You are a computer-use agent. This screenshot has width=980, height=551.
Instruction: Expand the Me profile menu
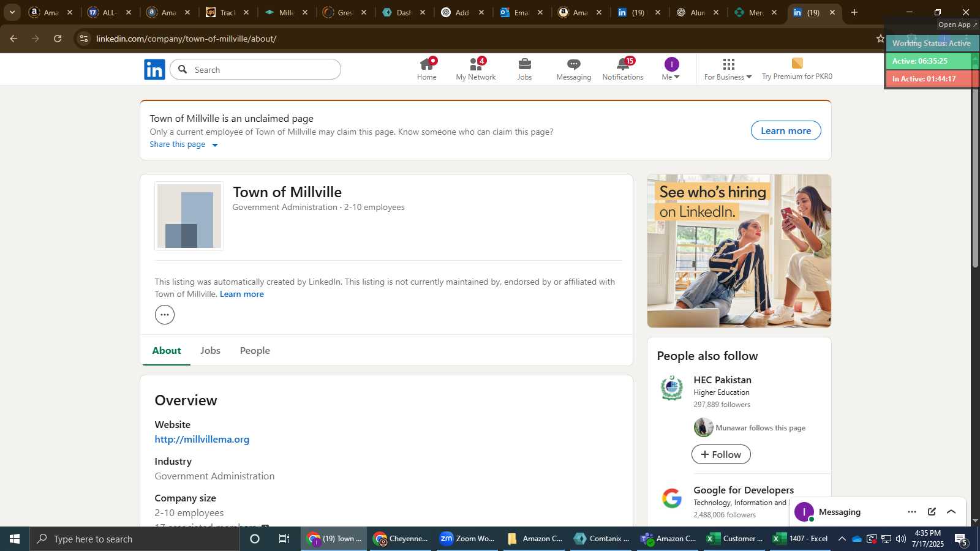pos(671,69)
